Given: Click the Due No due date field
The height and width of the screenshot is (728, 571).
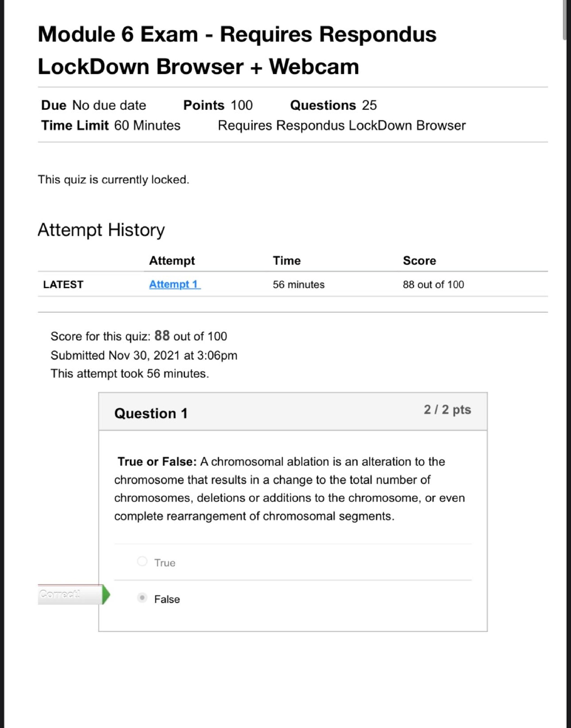Looking at the screenshot, I should tap(93, 105).
